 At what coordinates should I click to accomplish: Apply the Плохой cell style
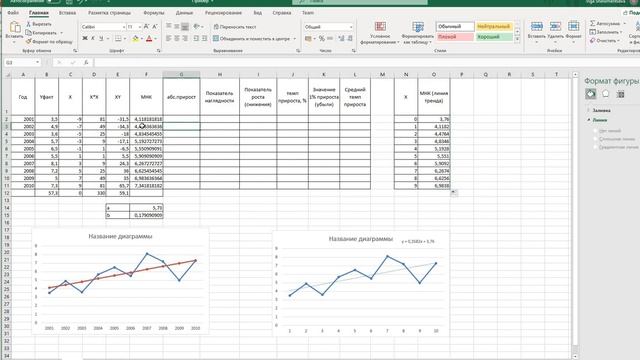[455, 37]
